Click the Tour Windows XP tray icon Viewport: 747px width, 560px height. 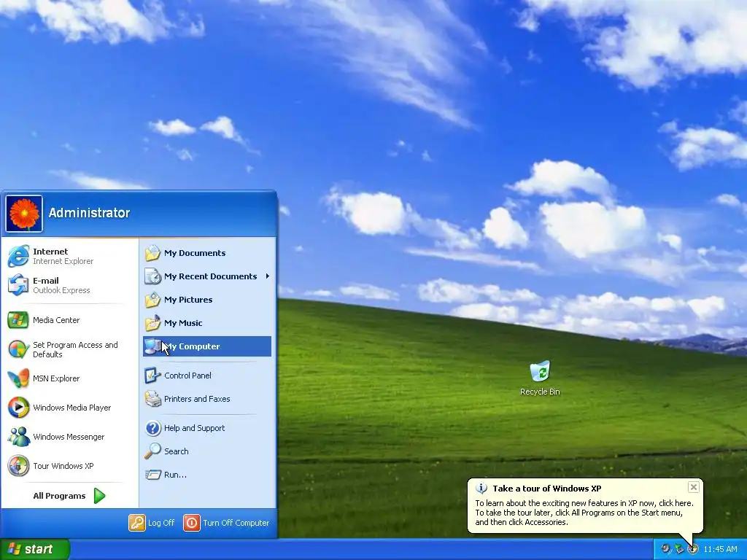pyautogui.click(x=693, y=549)
